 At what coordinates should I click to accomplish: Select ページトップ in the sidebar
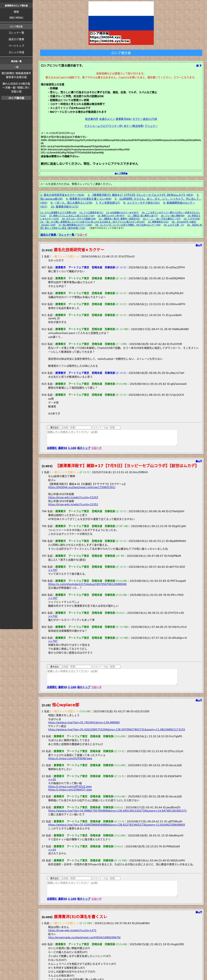click(x=16, y=46)
